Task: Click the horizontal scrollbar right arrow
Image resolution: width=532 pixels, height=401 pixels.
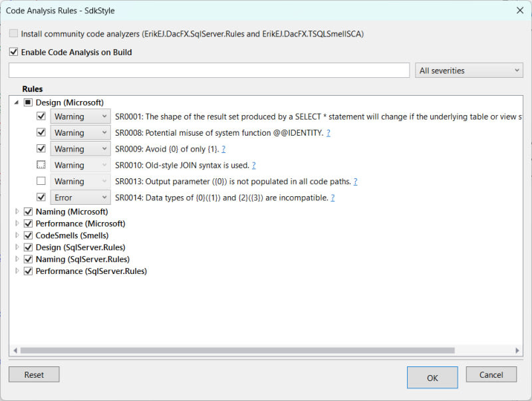Action: pos(517,350)
